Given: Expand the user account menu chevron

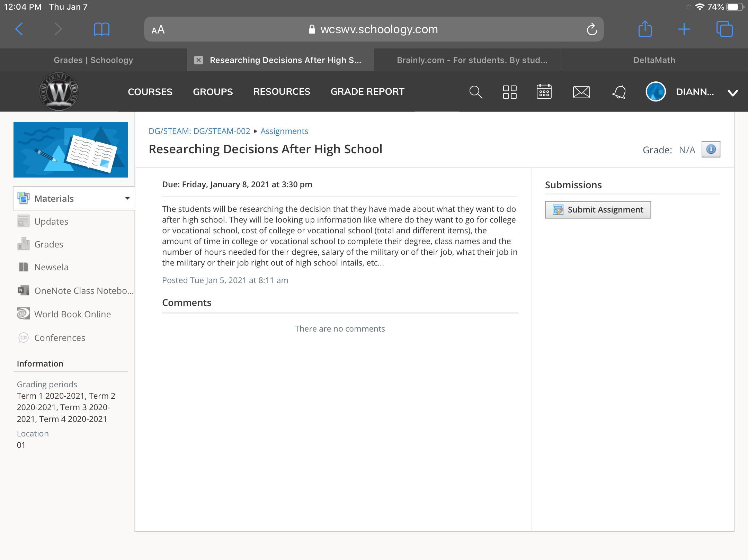Looking at the screenshot, I should click(x=733, y=92).
